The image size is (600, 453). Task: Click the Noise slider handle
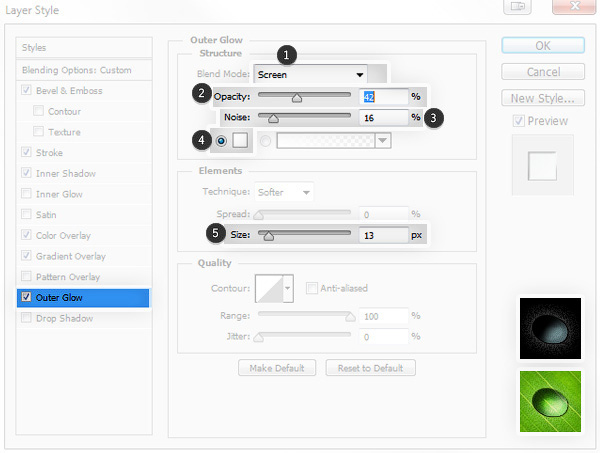(273, 119)
